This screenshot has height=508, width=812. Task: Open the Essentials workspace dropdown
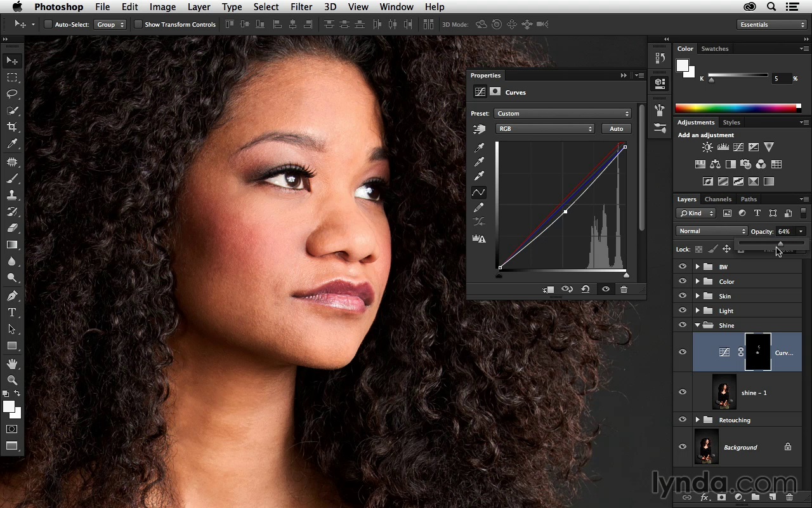point(771,25)
